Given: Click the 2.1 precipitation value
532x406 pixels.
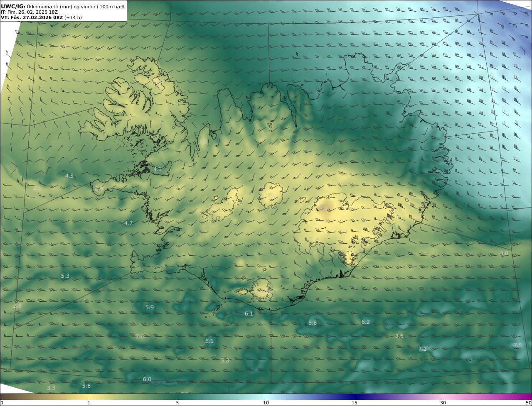Looking at the screenshot, I should tap(37, 188).
